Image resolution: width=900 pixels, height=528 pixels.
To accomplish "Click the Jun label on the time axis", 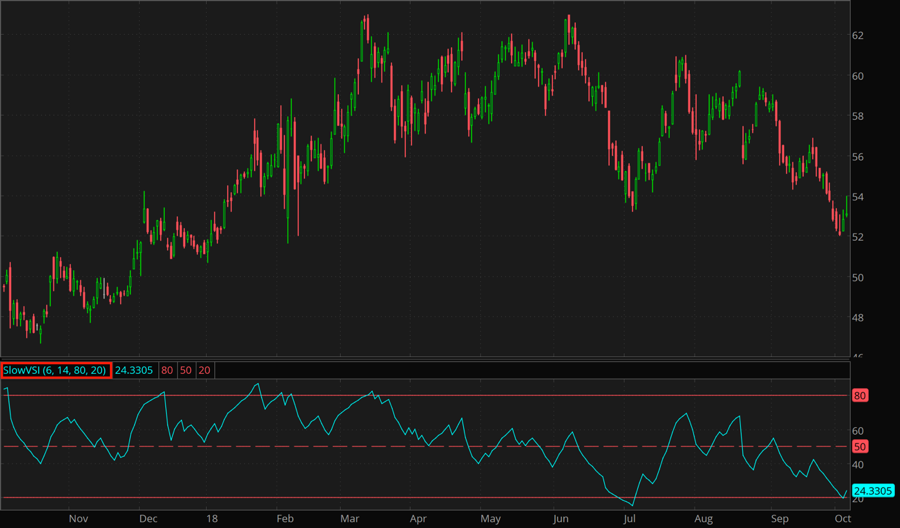I will click(x=561, y=519).
